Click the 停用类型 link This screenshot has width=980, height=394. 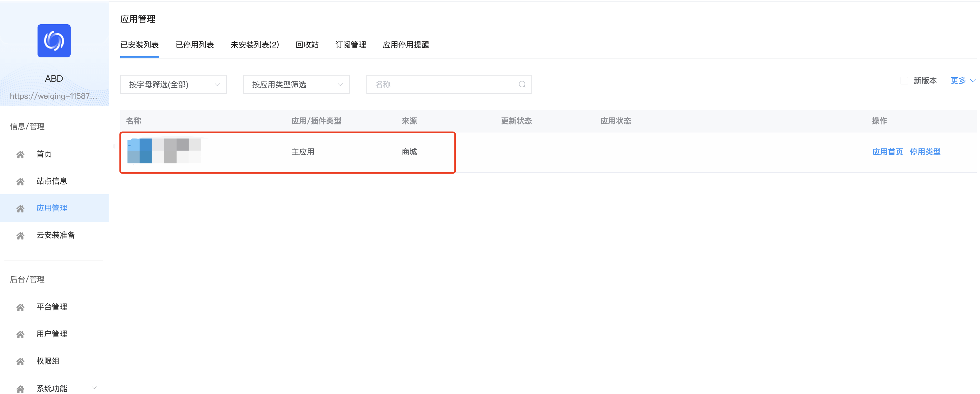click(x=925, y=152)
